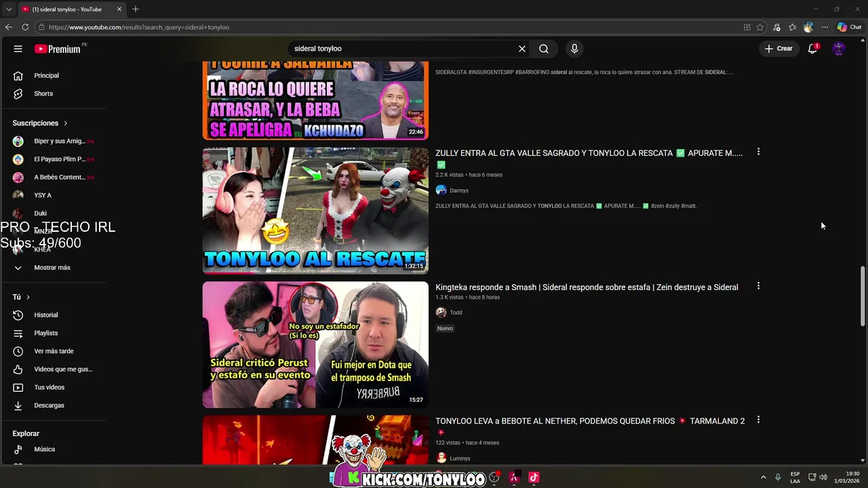
Task: Open the account avatar menu
Action: click(x=839, y=49)
